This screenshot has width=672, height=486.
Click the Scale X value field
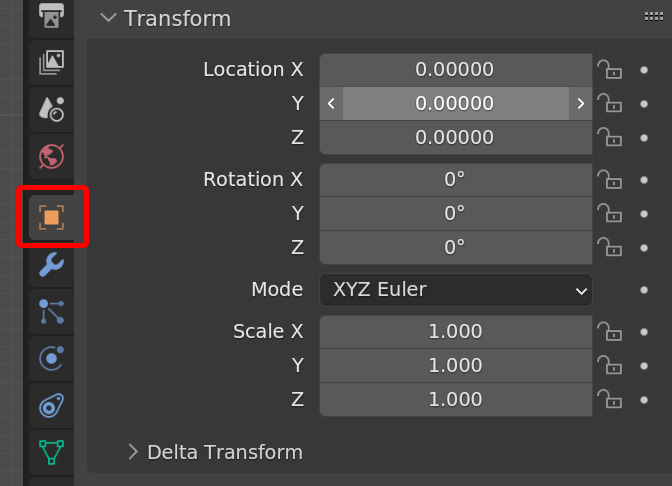[x=455, y=331]
